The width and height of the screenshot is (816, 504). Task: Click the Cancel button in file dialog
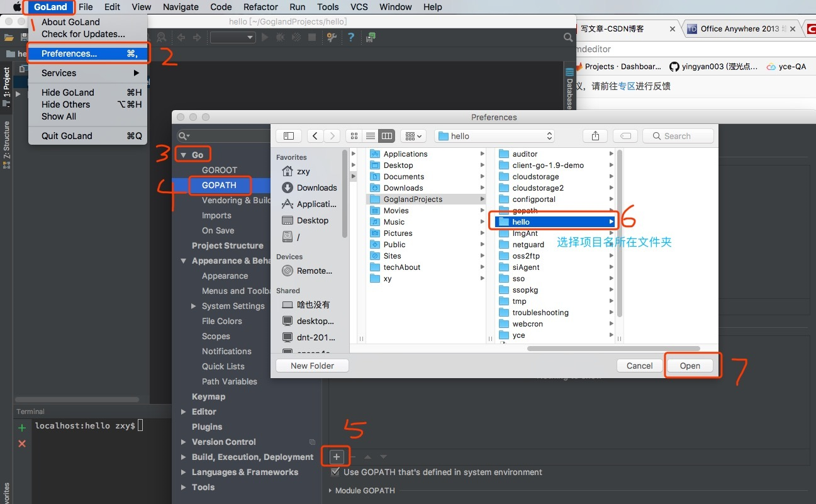pyautogui.click(x=639, y=366)
